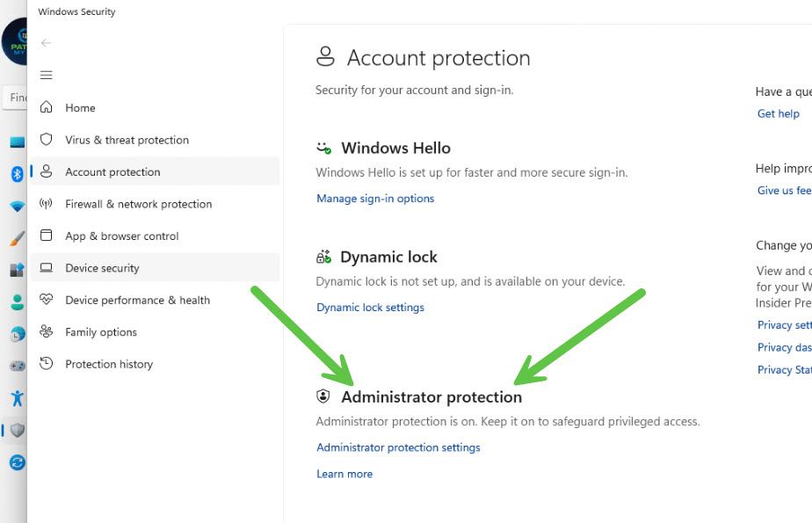Click Manage sign-in options link
This screenshot has height=523, width=812.
[x=375, y=199]
